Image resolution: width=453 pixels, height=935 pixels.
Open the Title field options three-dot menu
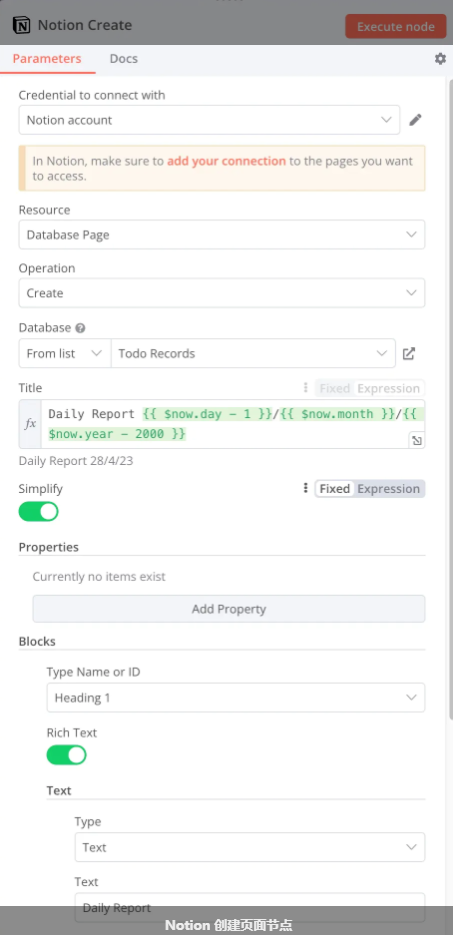click(305, 388)
